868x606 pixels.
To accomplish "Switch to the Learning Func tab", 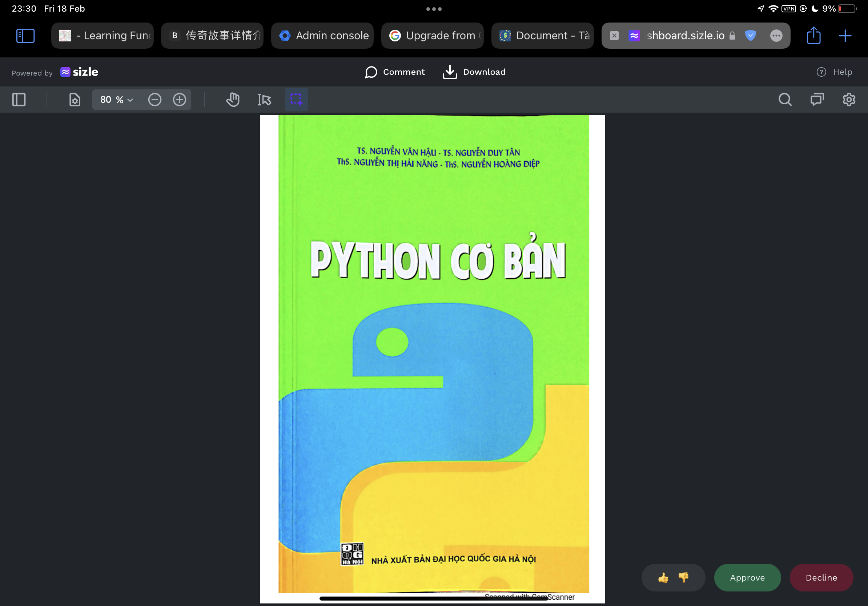I will (x=103, y=36).
